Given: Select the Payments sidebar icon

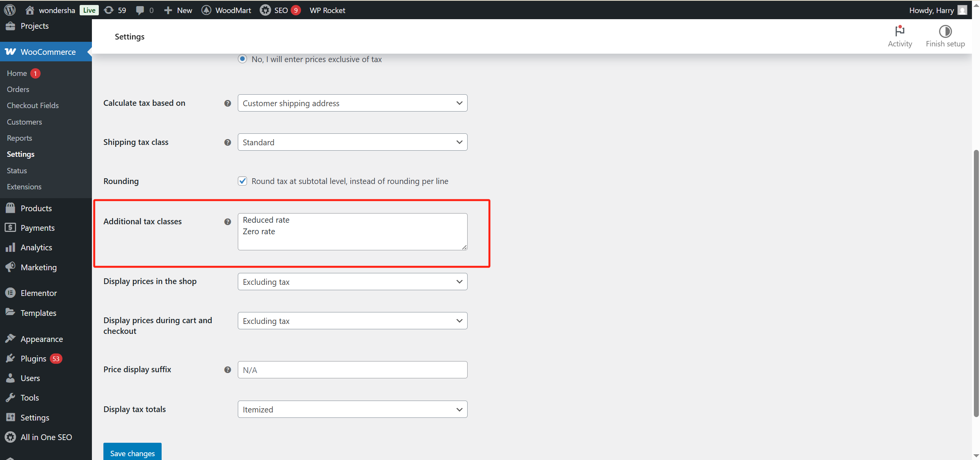Looking at the screenshot, I should point(10,227).
